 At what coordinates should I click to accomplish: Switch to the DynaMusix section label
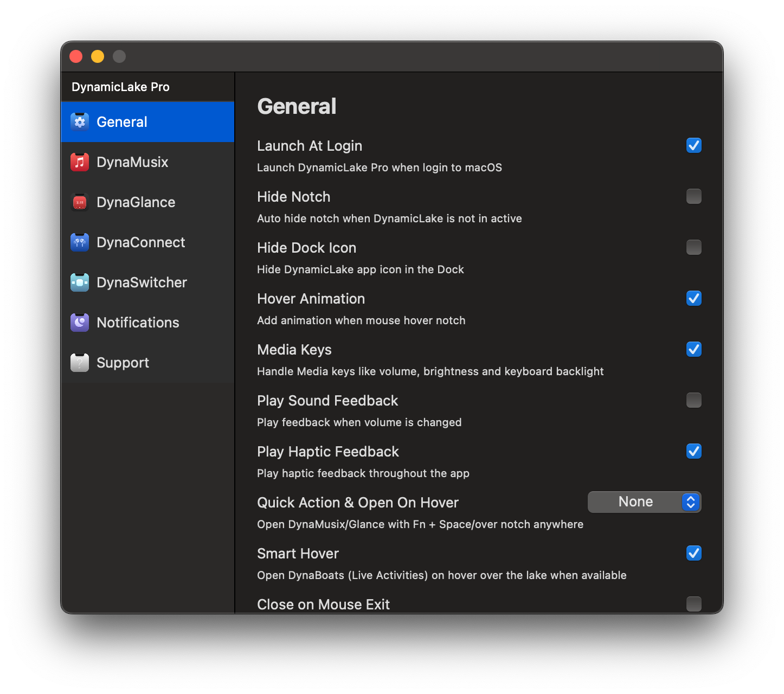coord(132,162)
